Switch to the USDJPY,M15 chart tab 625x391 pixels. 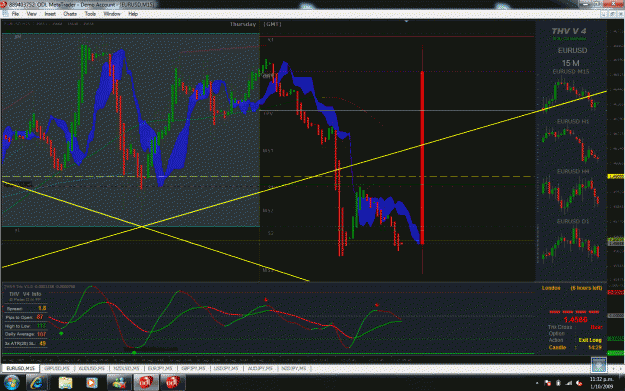pos(226,368)
